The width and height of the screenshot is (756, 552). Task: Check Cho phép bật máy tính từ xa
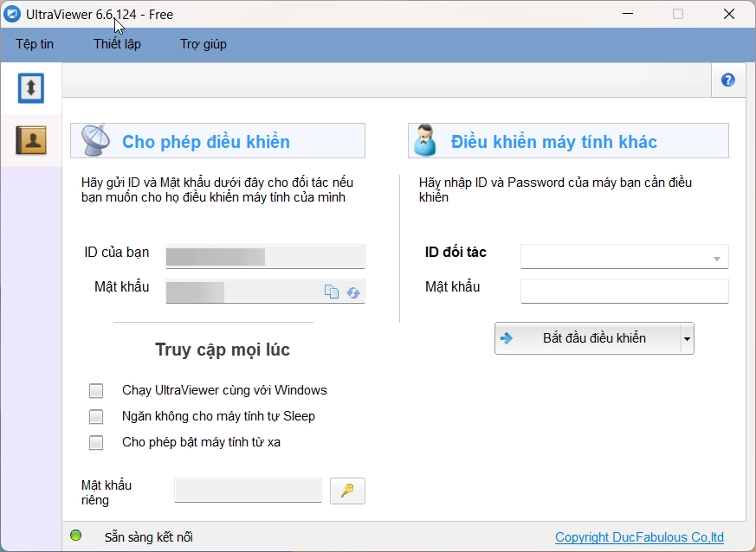(96, 443)
